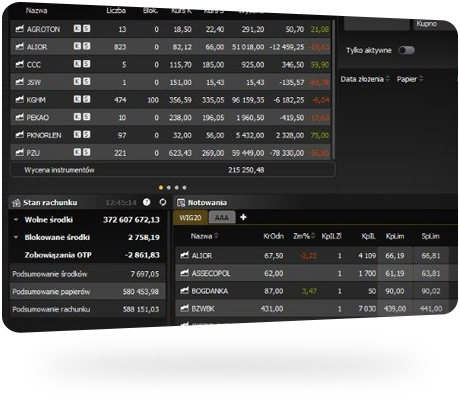This screenshot has width=460, height=400.
Task: Expand the Blokowane środki row
Action: (16, 237)
